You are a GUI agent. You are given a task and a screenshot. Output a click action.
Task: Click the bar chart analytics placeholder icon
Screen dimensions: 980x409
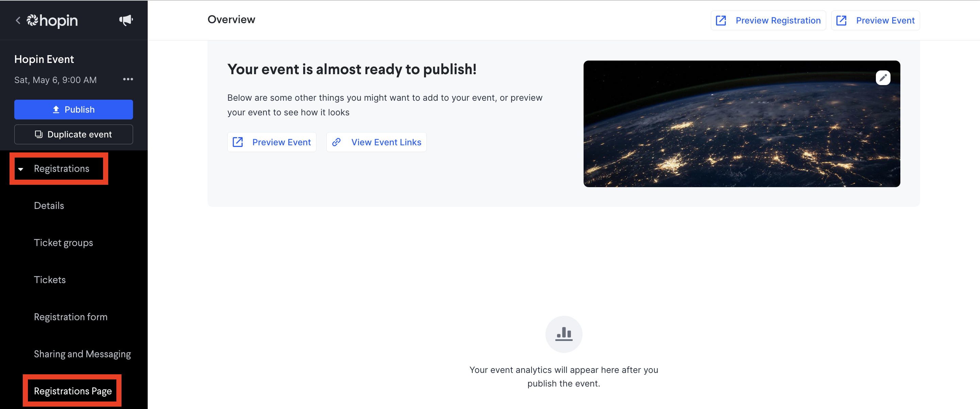[563, 334]
